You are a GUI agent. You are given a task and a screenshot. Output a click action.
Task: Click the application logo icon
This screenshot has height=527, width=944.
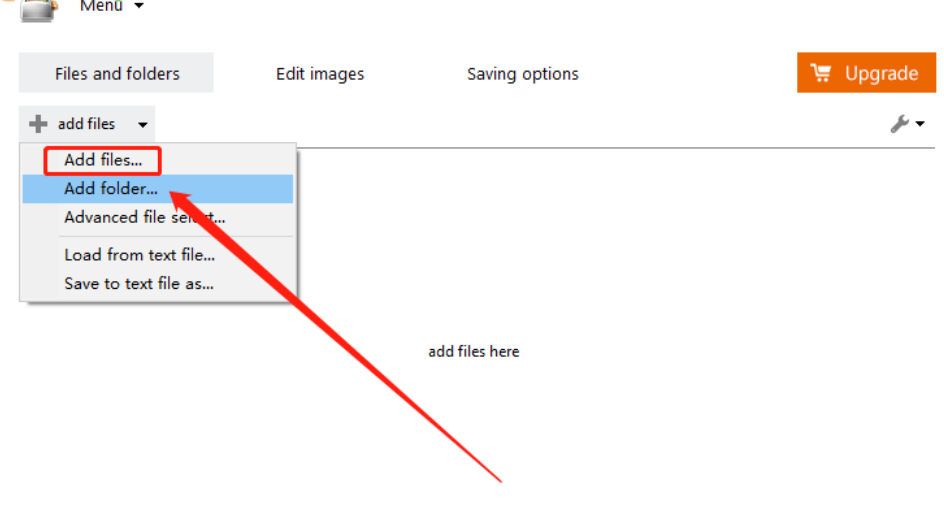point(37,10)
